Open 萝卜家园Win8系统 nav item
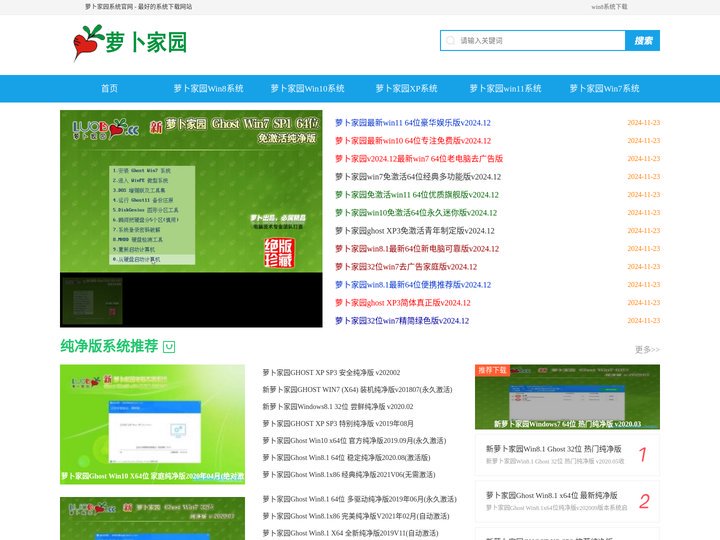 point(208,88)
